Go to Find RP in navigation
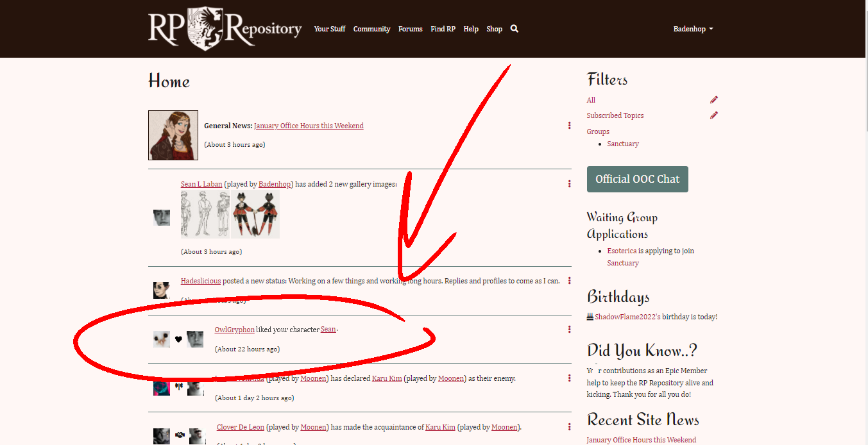 (443, 29)
